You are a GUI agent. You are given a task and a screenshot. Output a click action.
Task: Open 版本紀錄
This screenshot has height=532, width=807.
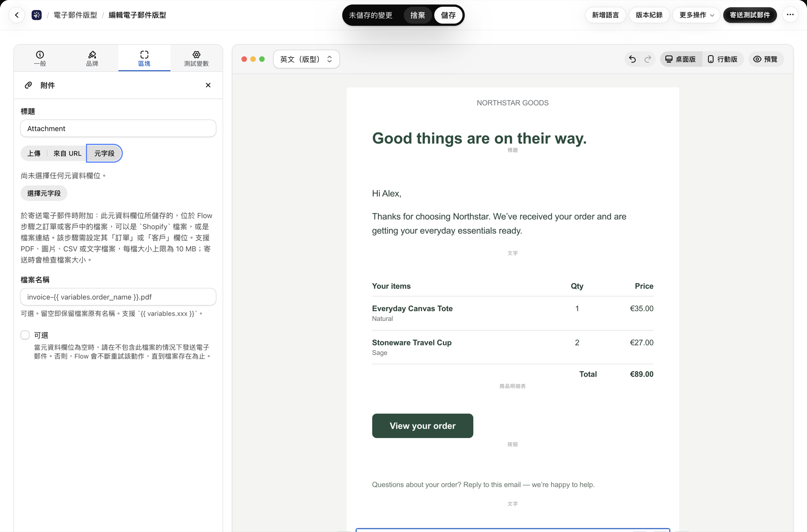point(649,15)
